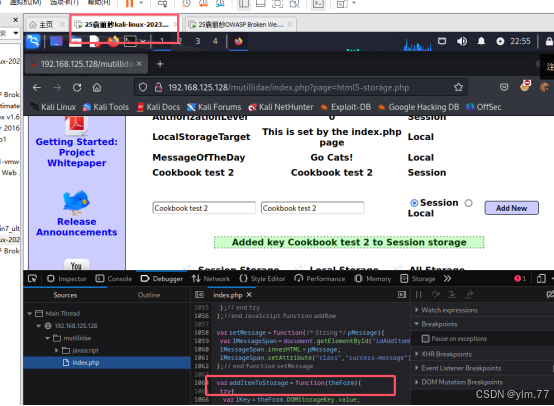This screenshot has height=406, width=554.
Task: Open Release Announcements link
Action: (x=77, y=227)
